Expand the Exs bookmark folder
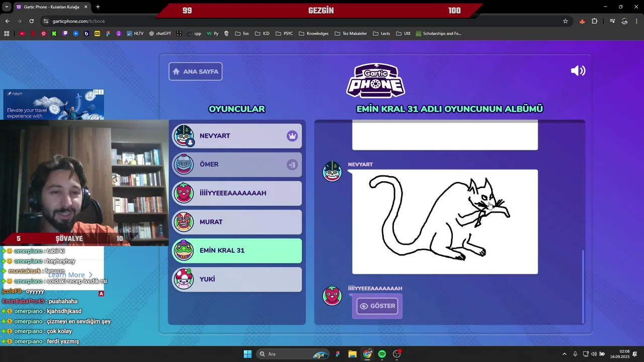The height and width of the screenshot is (362, 644). coord(242,34)
